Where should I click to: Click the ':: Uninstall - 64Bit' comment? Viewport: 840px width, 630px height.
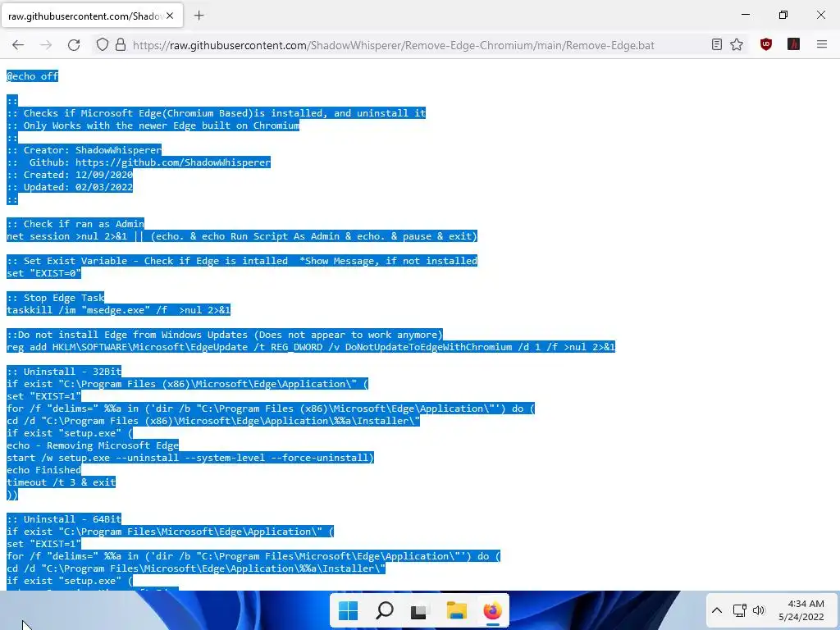[64, 519]
